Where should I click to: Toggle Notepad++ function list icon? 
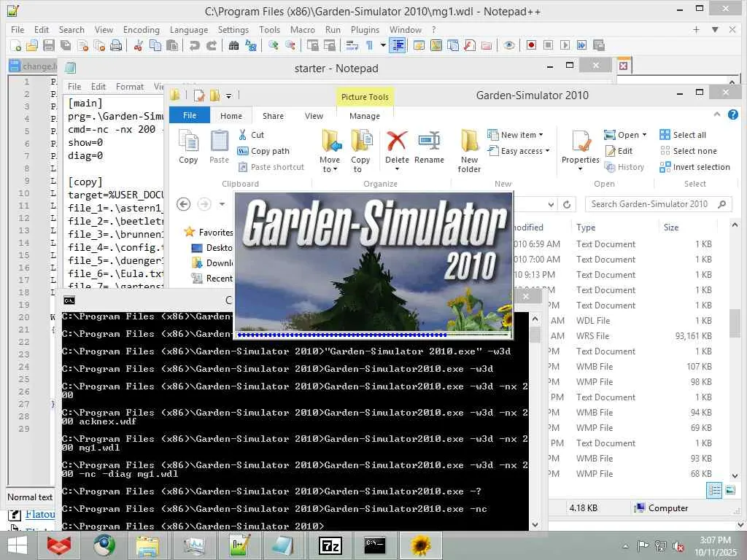point(470,45)
